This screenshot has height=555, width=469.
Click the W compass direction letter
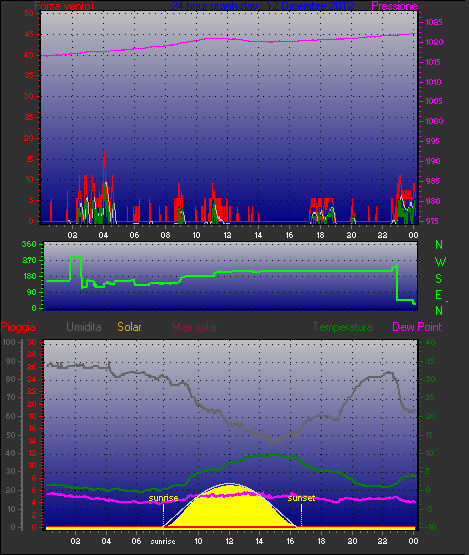coord(440,262)
